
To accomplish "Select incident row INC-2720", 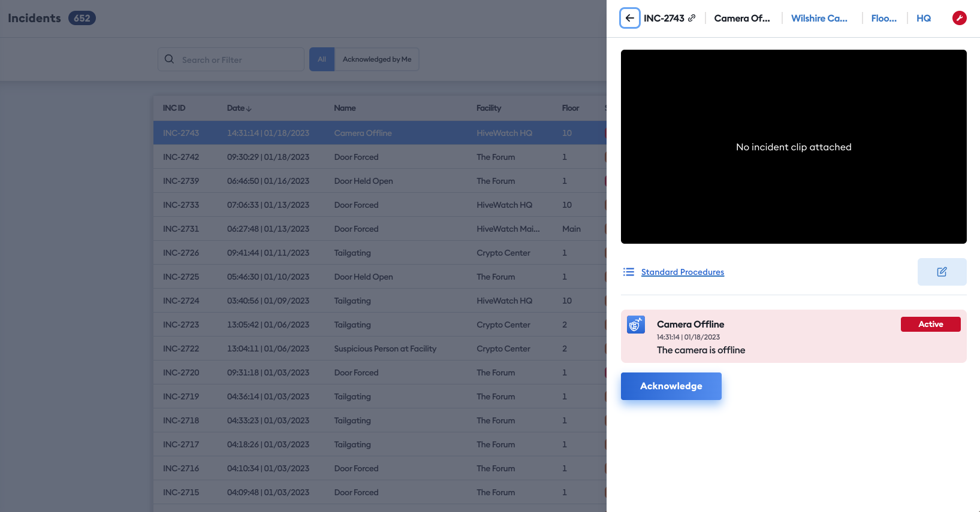I will click(380, 372).
